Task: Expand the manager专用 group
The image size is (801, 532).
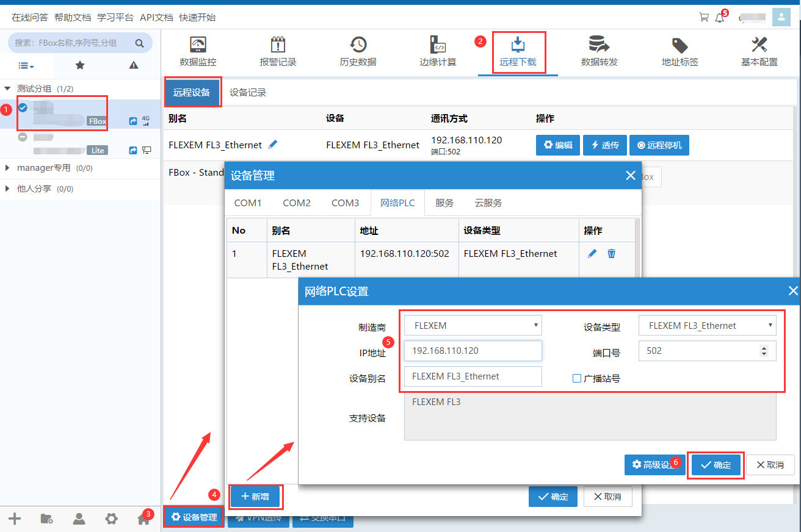Action: [x=7, y=168]
